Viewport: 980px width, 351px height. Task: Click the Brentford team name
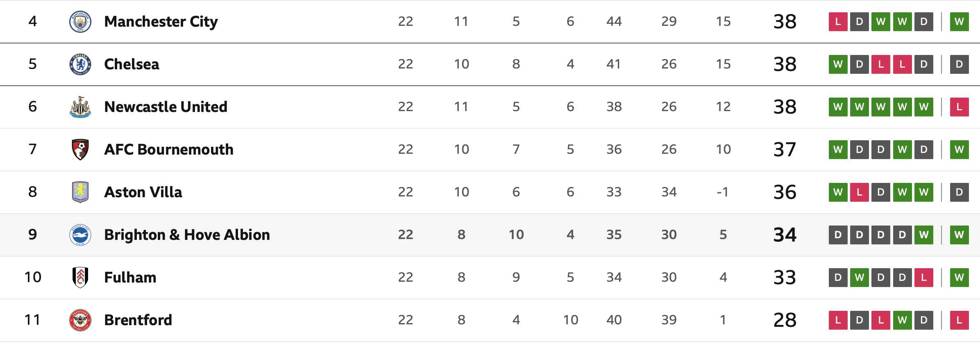tap(138, 320)
